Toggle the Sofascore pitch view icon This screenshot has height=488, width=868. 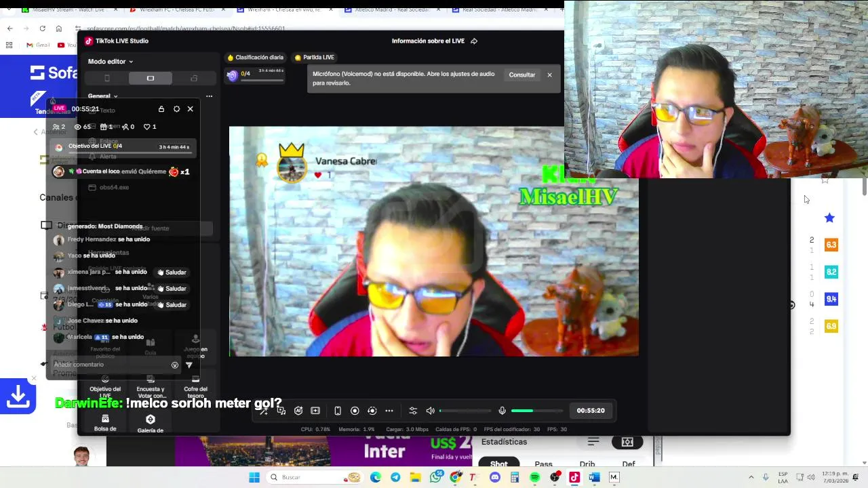(x=627, y=442)
